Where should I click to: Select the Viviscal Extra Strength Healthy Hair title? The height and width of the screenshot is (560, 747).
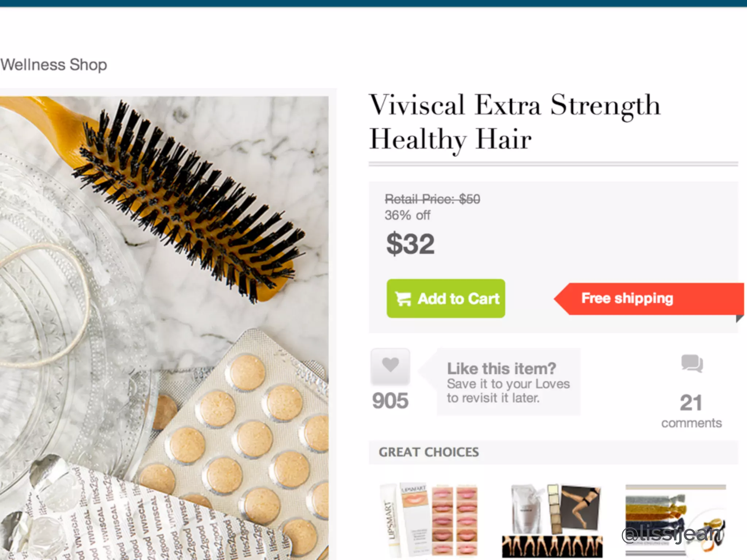pyautogui.click(x=515, y=122)
